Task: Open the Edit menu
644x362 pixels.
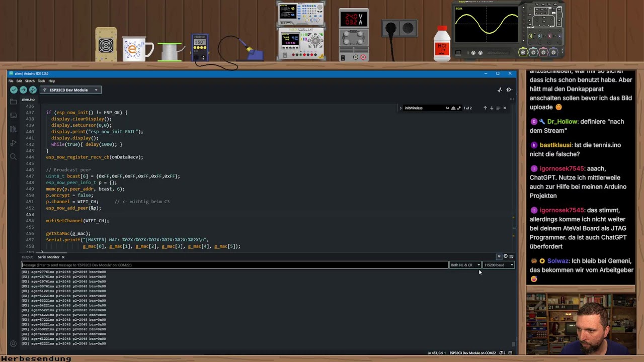Action: click(19, 81)
